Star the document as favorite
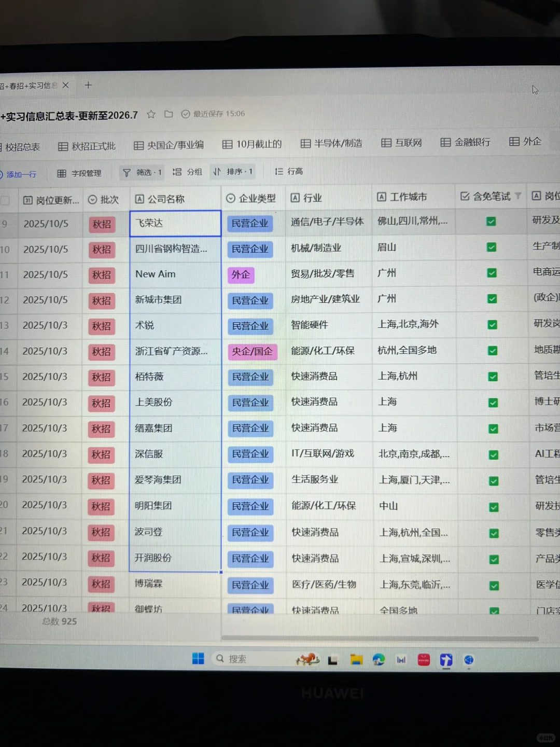The image size is (560, 747). tap(151, 114)
